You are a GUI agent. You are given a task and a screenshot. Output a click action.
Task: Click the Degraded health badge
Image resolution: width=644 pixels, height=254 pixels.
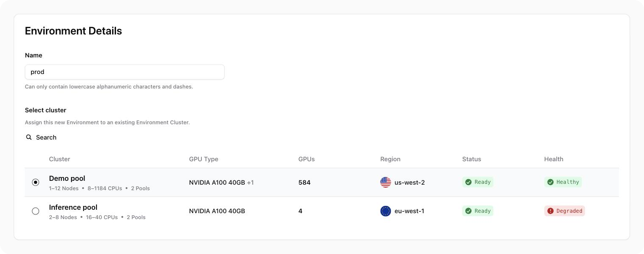coord(565,211)
